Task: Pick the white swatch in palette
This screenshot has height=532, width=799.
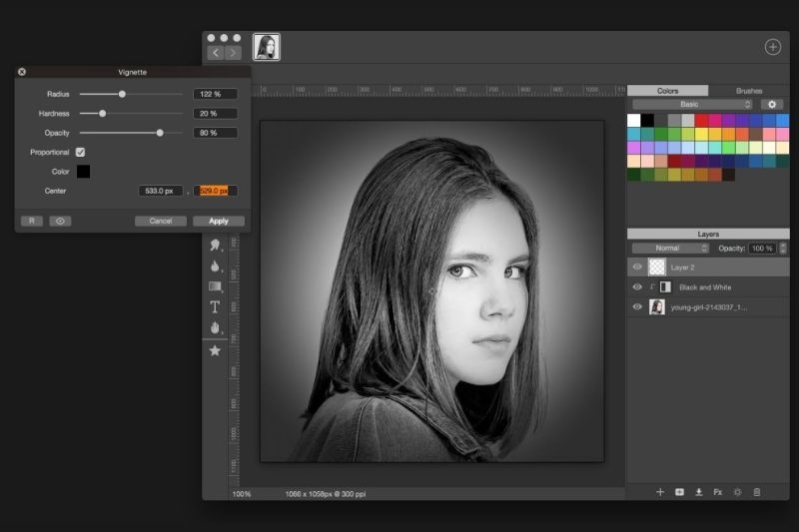Action: pyautogui.click(x=634, y=121)
